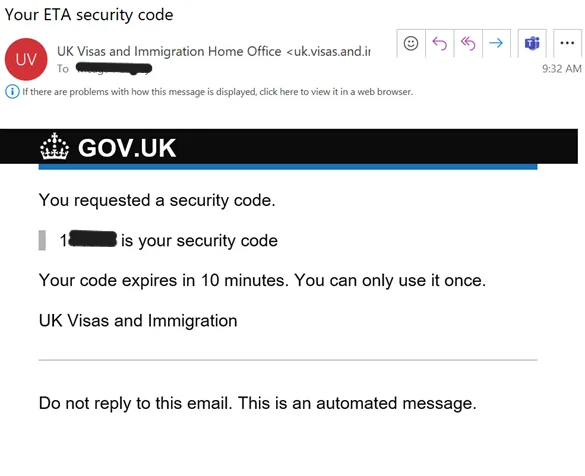
Task: Open the more actions ellipsis menu
Action: (567, 43)
